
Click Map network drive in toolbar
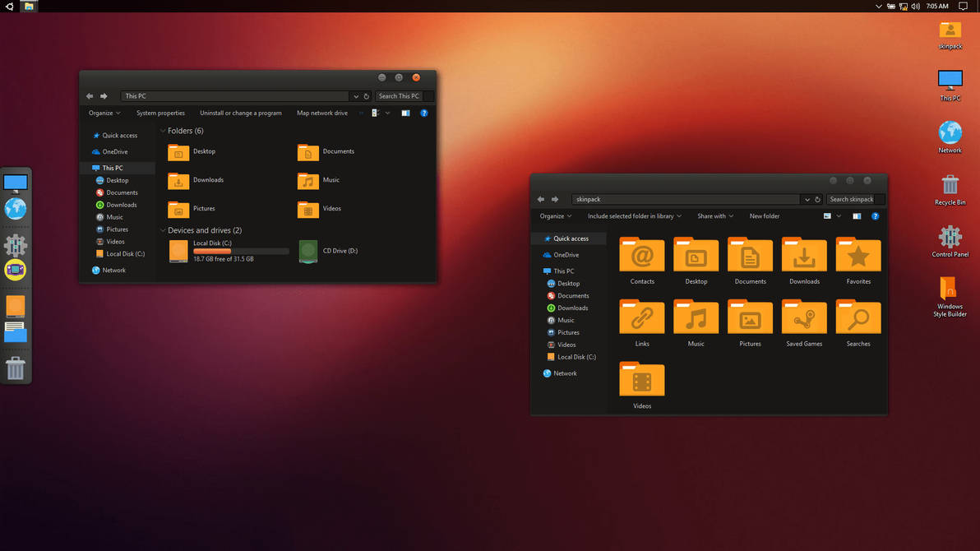321,113
